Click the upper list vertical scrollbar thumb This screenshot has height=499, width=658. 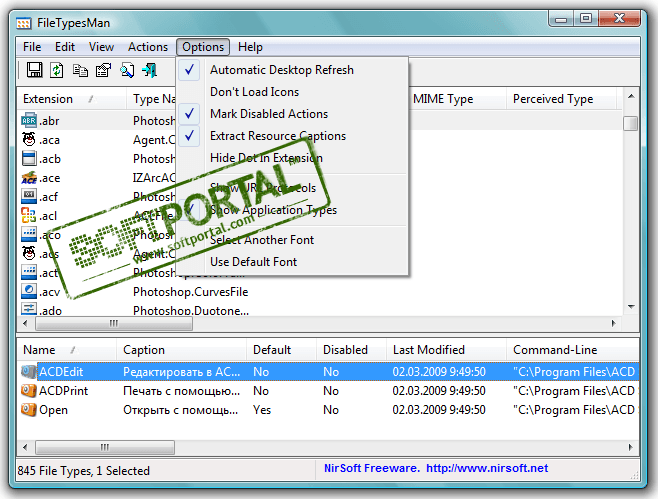coord(631,123)
